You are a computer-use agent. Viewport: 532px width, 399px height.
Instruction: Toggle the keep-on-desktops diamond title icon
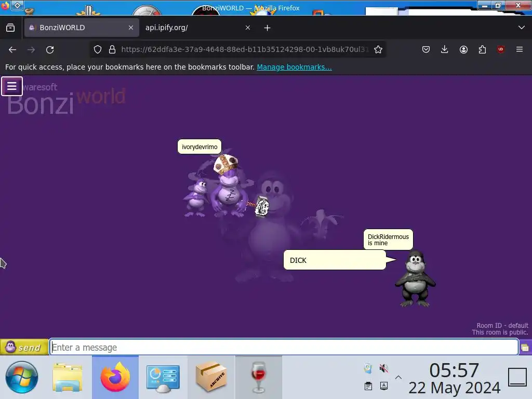pos(17,5)
